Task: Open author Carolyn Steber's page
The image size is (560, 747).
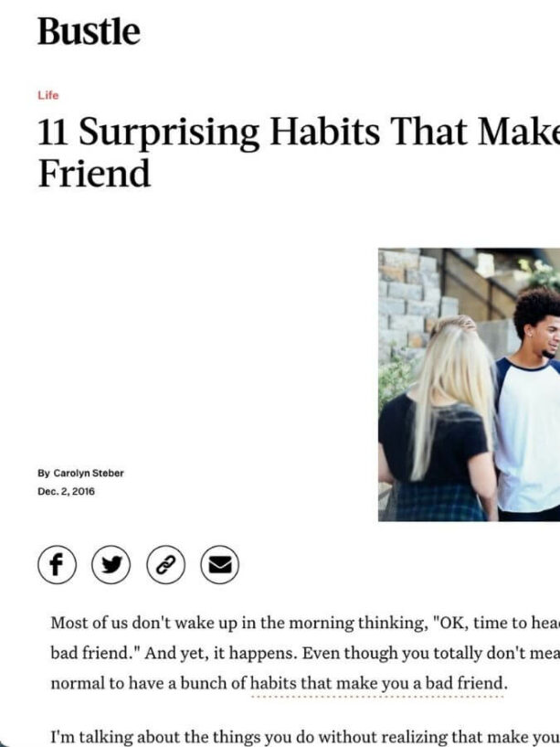Action: click(89, 473)
